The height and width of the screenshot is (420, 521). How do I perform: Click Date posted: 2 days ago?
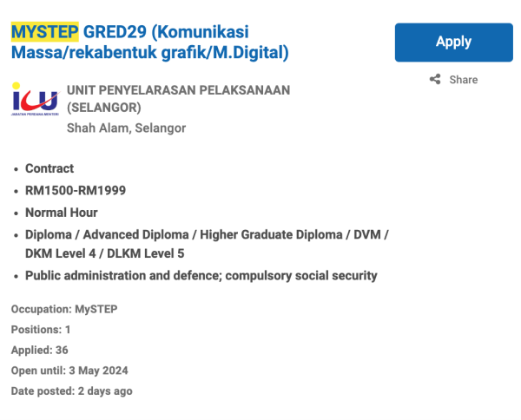click(x=71, y=391)
